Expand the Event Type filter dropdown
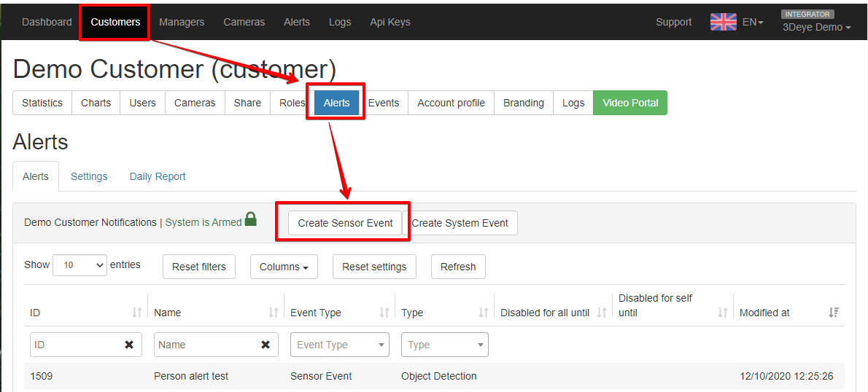 point(340,345)
